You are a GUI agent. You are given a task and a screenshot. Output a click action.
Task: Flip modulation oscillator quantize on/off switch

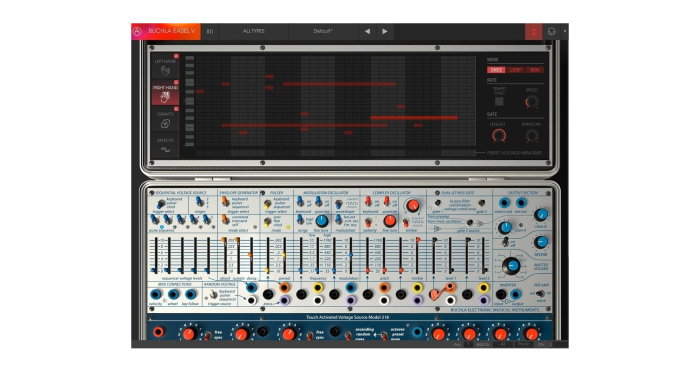pos(318,202)
